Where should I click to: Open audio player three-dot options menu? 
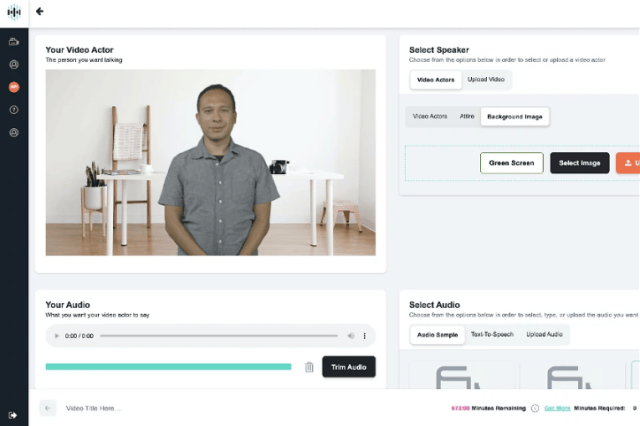364,336
